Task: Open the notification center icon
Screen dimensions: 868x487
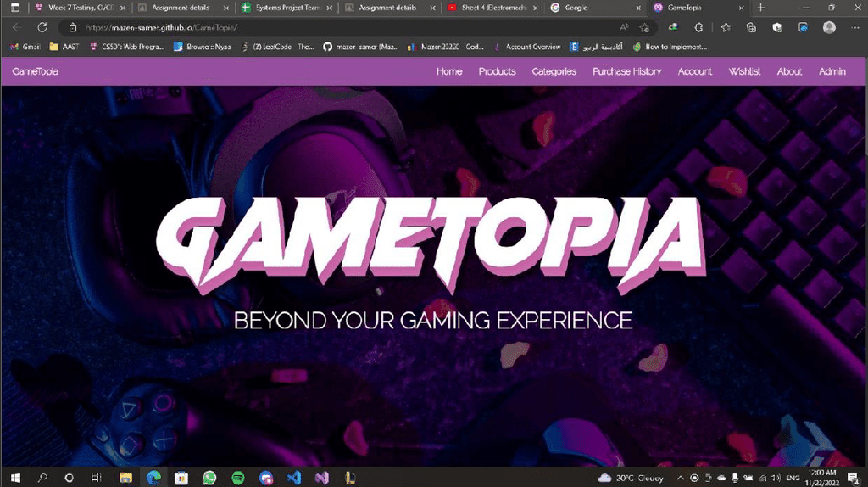Action: point(853,478)
